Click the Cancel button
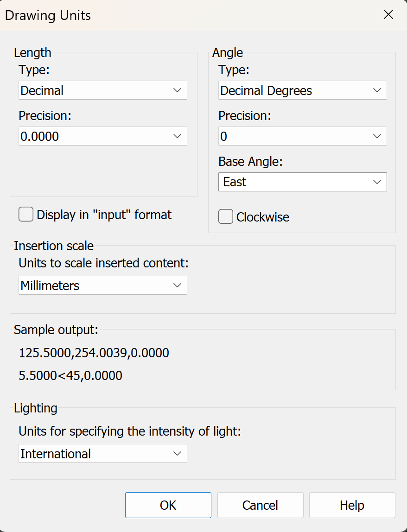 pyautogui.click(x=261, y=505)
